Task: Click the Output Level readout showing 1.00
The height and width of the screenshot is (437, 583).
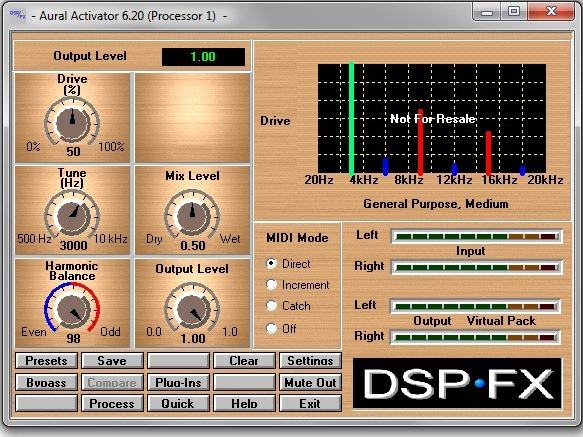Action: [203, 57]
